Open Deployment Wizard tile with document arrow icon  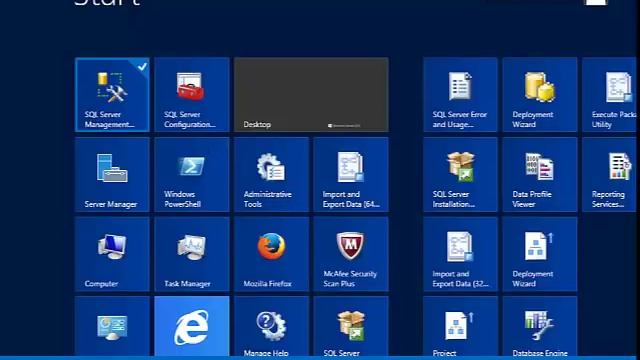coord(540,254)
